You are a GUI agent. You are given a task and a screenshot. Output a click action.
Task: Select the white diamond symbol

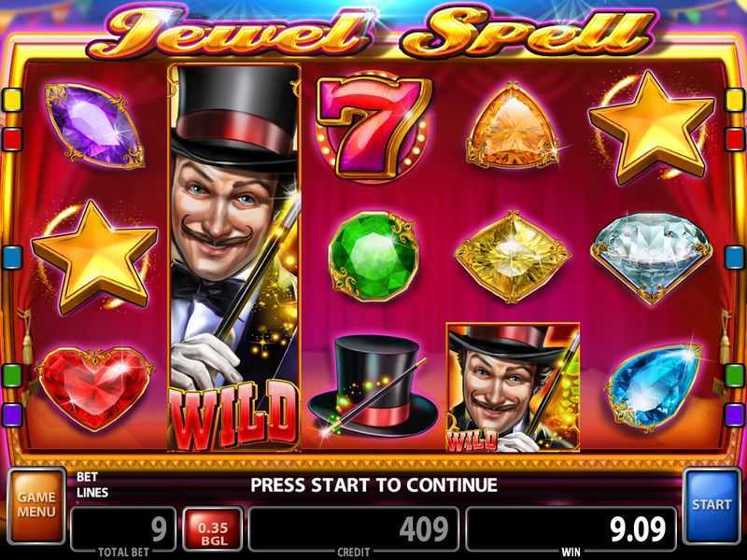coord(651,258)
